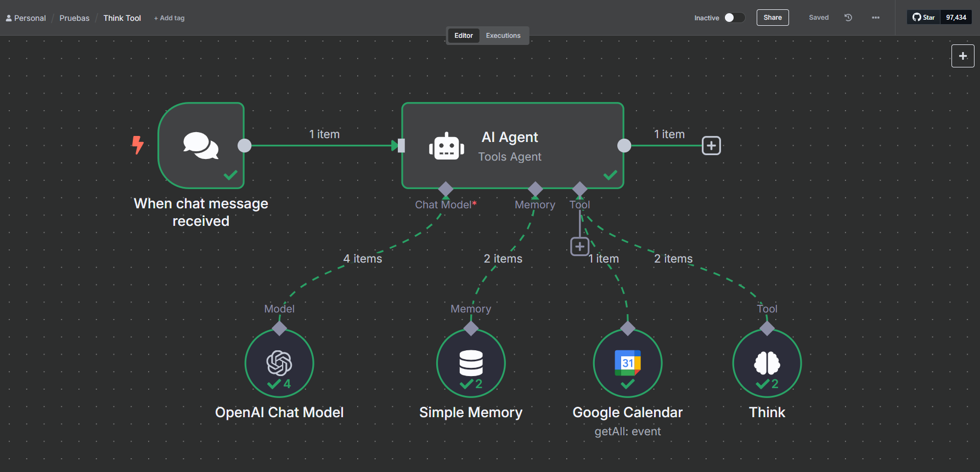Select the Think brain node
980x472 pixels.
(767, 363)
